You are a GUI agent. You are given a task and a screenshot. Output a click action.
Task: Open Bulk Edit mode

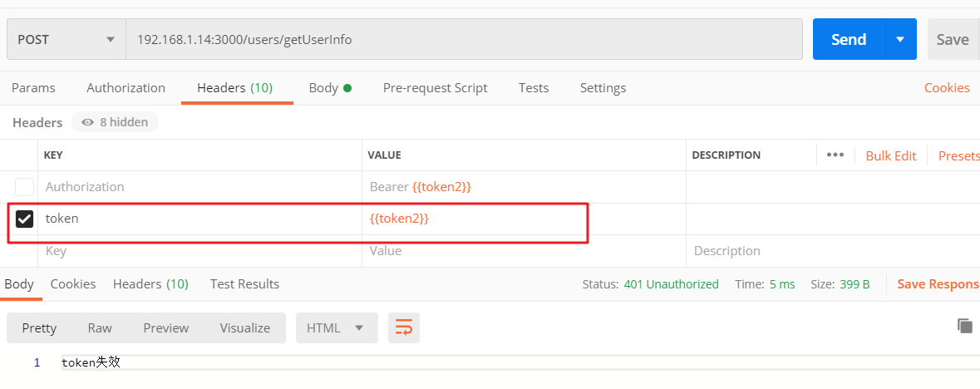coord(890,155)
